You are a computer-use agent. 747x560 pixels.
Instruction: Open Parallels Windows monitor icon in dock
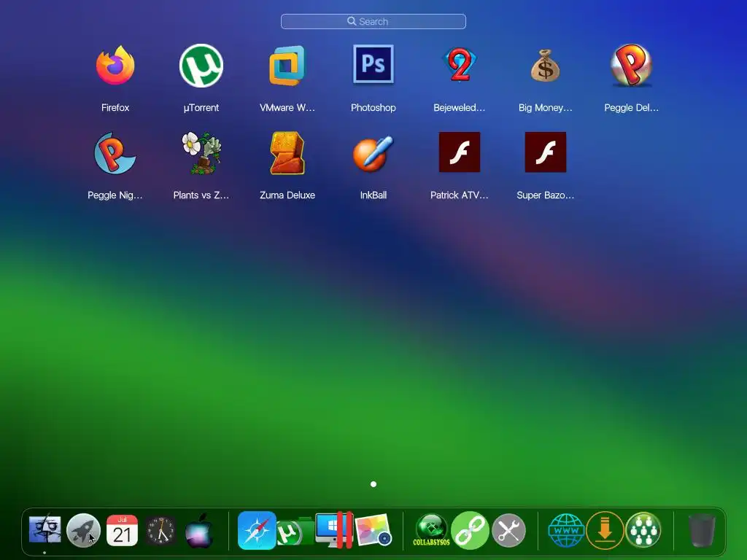point(334,530)
